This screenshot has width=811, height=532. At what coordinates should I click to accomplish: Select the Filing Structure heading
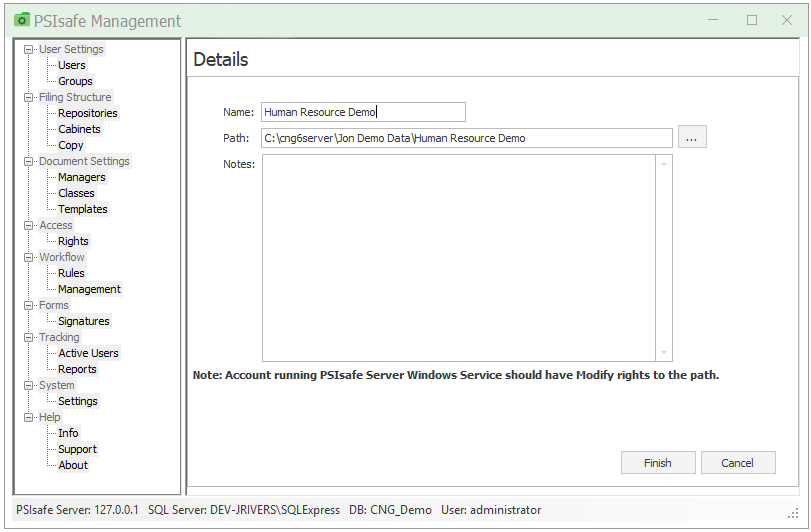click(x=75, y=97)
